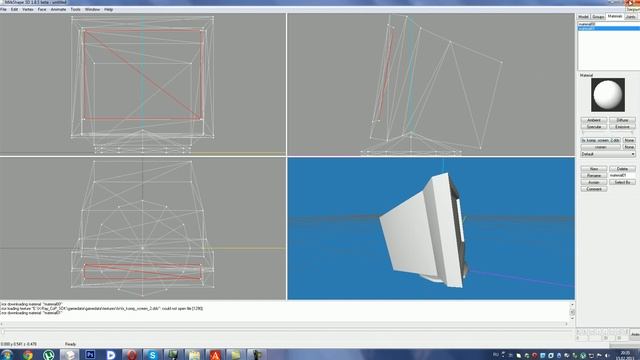Switch to the Materials tab
The width and height of the screenshot is (640, 360).
tap(614, 16)
